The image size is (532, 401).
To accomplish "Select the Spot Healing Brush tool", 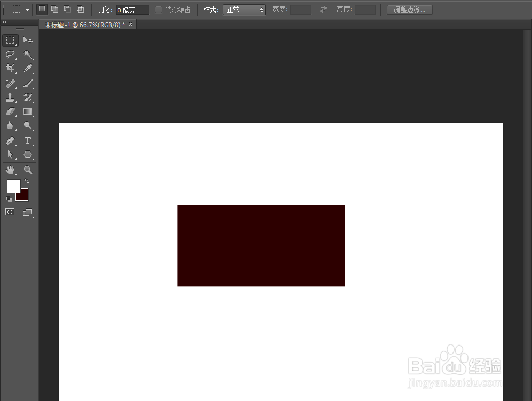I will 10,83.
